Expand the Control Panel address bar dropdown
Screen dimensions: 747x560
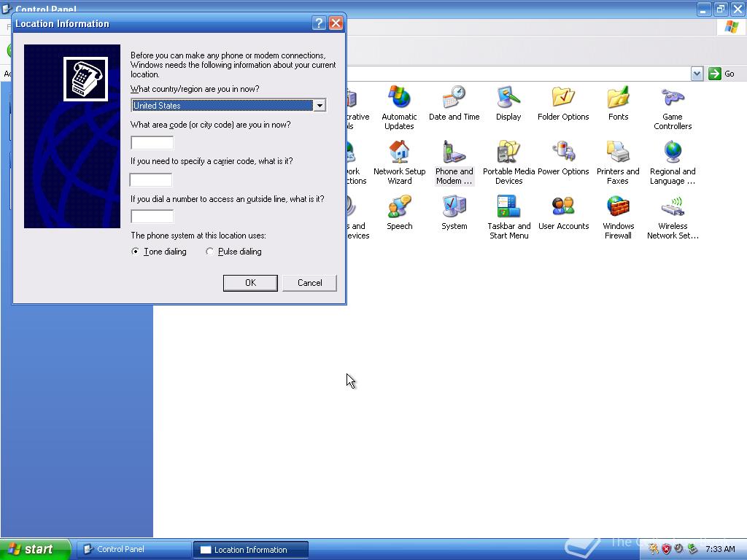pyautogui.click(x=697, y=74)
